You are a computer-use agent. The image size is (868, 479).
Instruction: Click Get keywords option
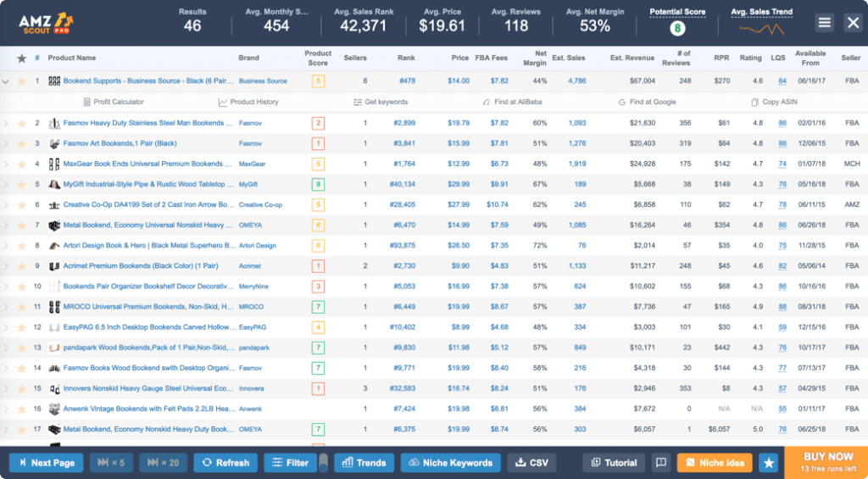coord(381,102)
